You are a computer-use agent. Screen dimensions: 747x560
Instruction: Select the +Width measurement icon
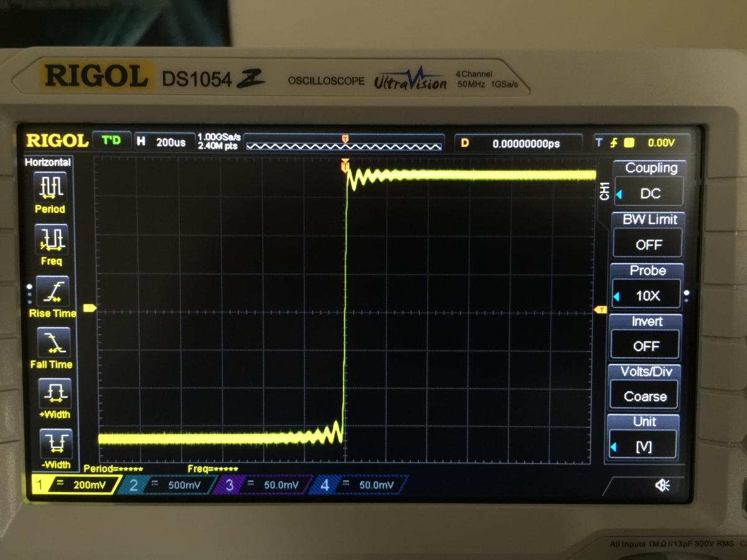(54, 393)
